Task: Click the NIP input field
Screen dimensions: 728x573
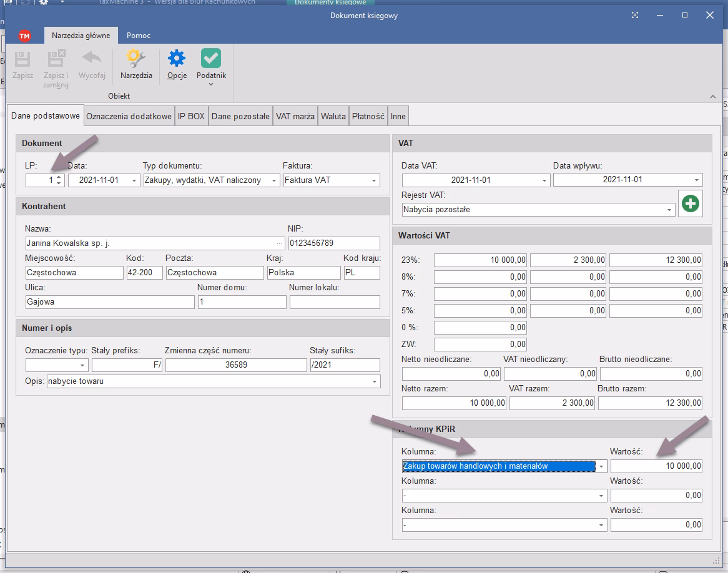Action: click(x=333, y=243)
